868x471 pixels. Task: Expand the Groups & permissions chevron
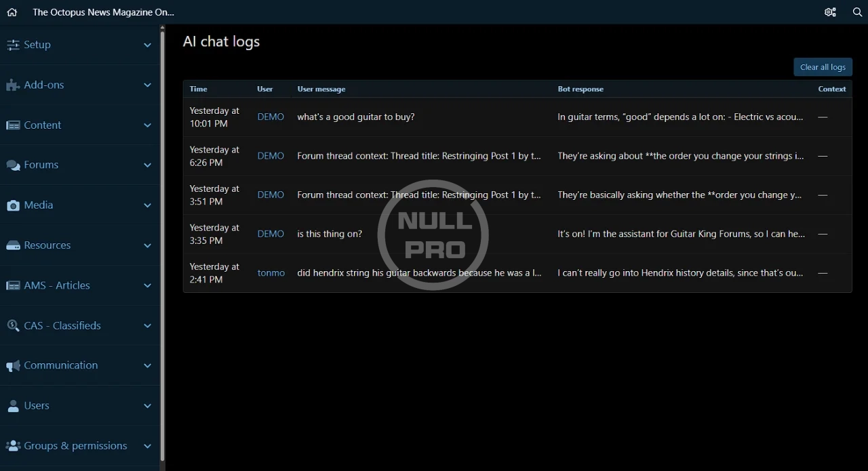[x=147, y=446]
